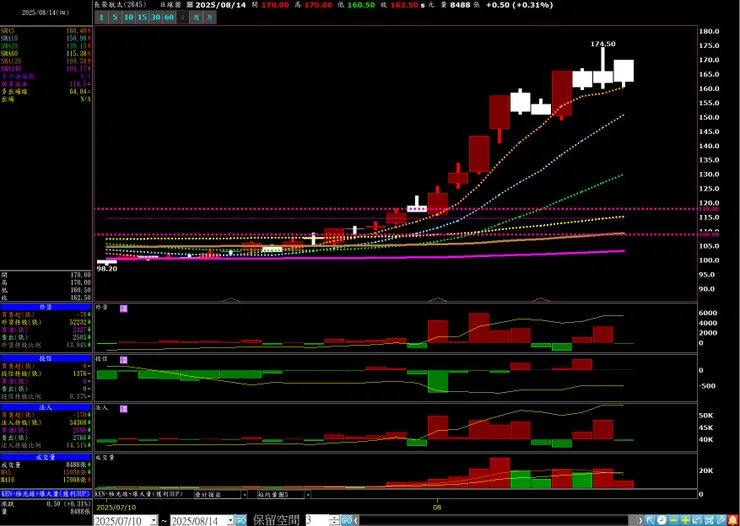Select the 法人 panel header
Screen dimensions: 740x526
tap(46, 407)
